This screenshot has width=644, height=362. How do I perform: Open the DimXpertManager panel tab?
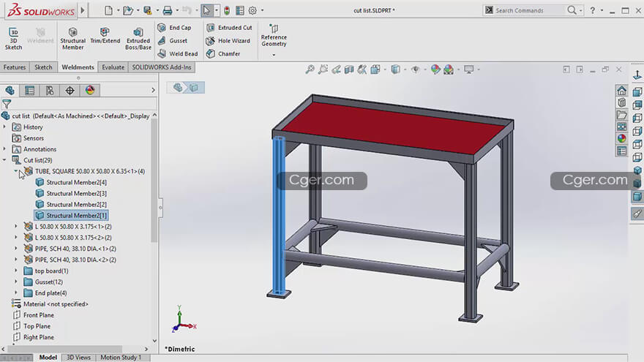click(x=70, y=90)
